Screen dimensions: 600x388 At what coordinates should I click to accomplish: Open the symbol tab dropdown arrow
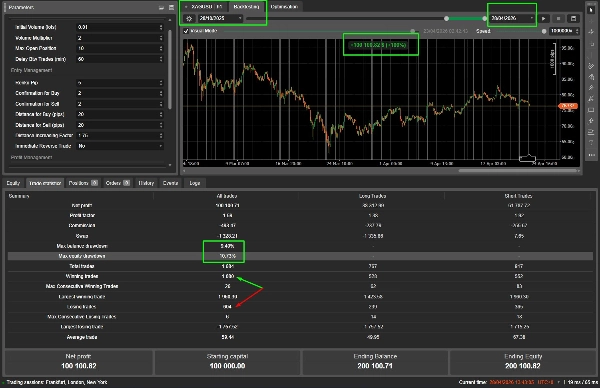click(x=186, y=7)
